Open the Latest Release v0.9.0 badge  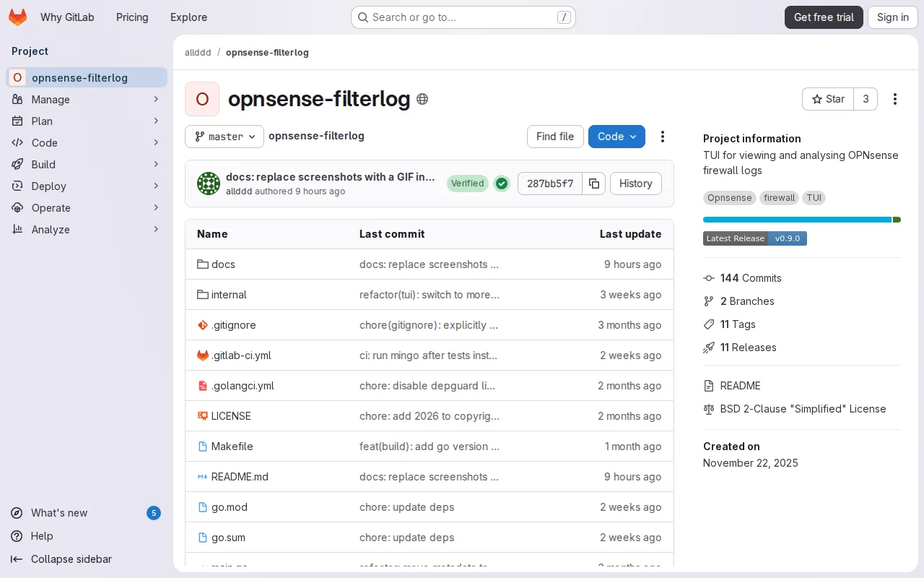[x=755, y=238]
